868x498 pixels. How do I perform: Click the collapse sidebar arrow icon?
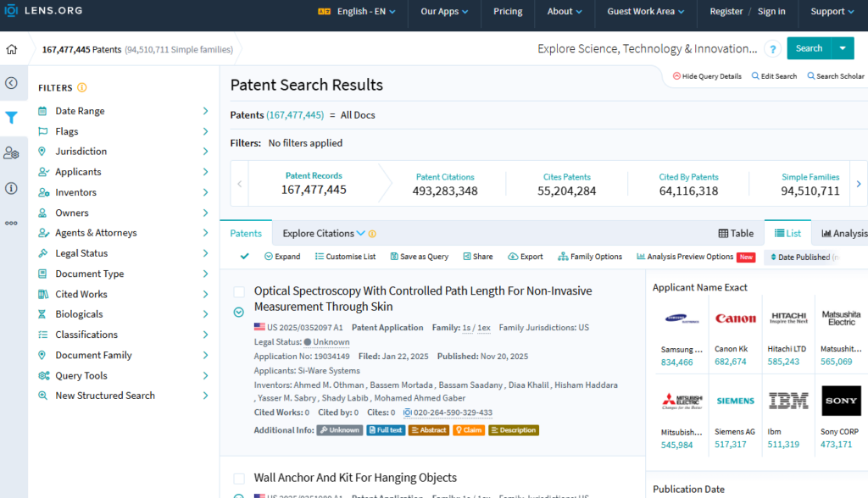[12, 83]
